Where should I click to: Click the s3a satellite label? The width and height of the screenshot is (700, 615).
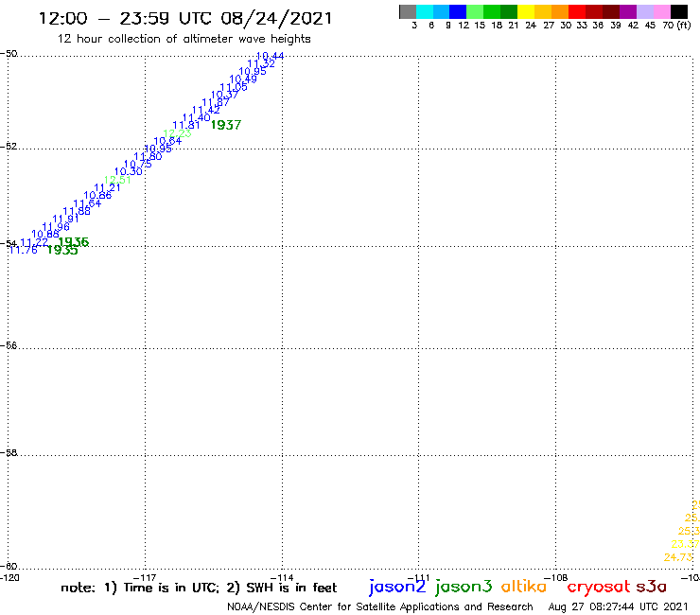(x=651, y=587)
